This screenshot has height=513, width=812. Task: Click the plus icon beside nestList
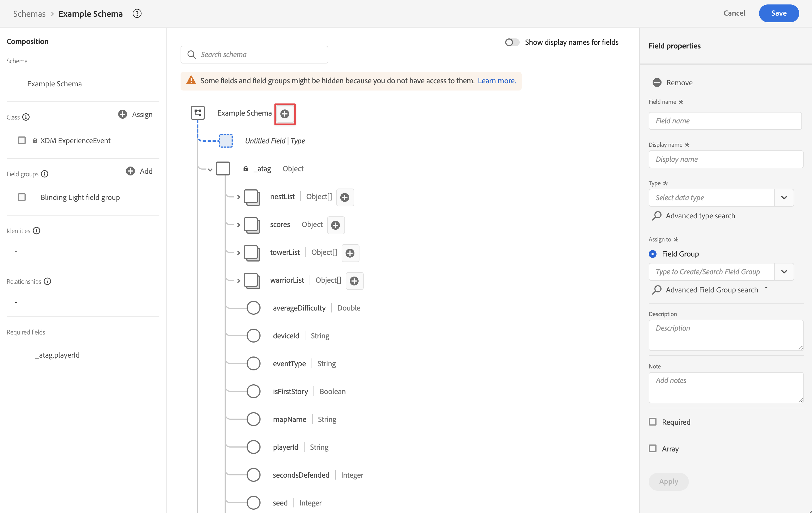point(345,197)
